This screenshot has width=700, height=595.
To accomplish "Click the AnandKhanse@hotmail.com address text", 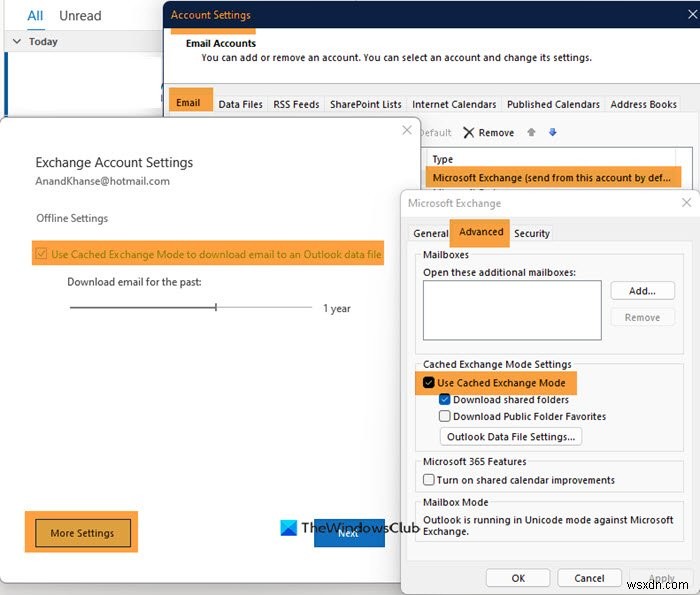I will pos(102,181).
